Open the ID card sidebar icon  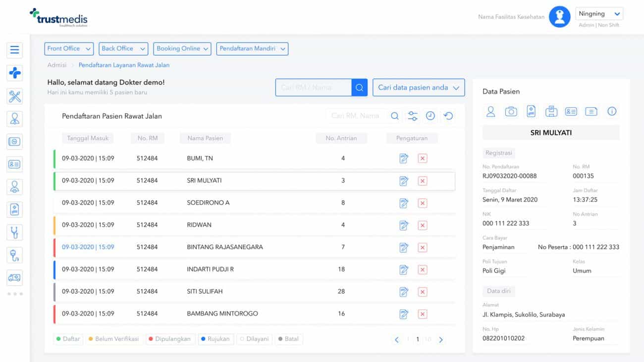[x=14, y=164]
